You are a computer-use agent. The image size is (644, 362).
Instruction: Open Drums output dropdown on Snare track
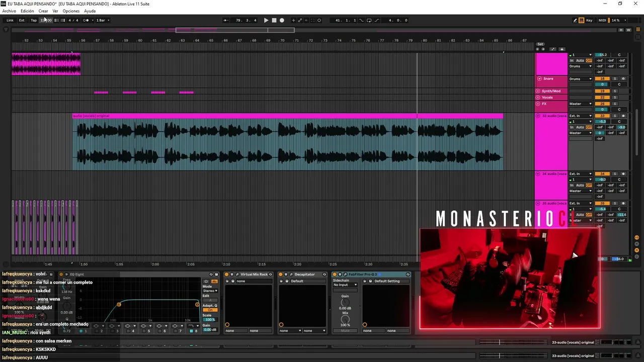581,79
